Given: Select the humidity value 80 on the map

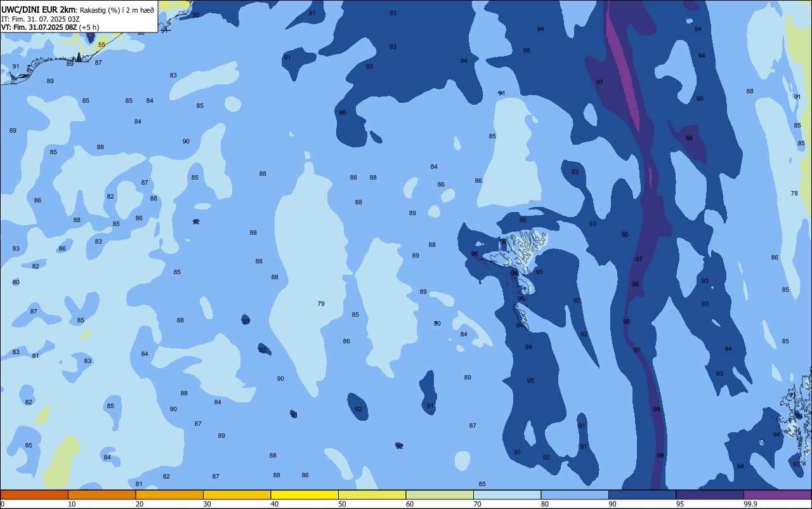Looking at the screenshot, I should (16, 282).
